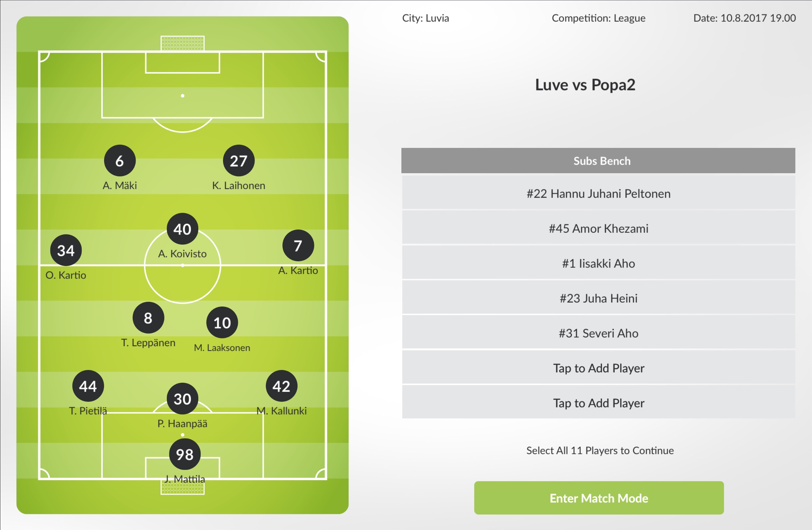
Task: Choose goalkeeper 98 J. Mattila
Action: tap(185, 454)
